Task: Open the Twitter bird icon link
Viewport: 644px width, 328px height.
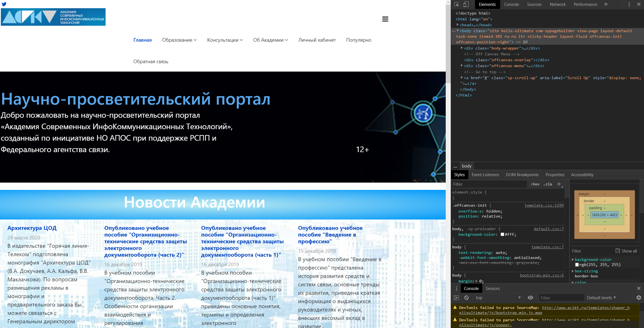Action: (x=4, y=4)
